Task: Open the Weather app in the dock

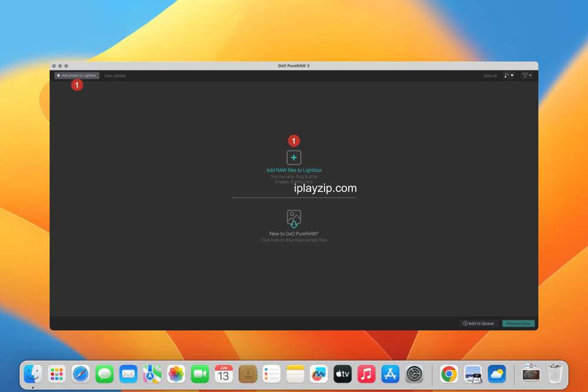Action: (x=496, y=374)
